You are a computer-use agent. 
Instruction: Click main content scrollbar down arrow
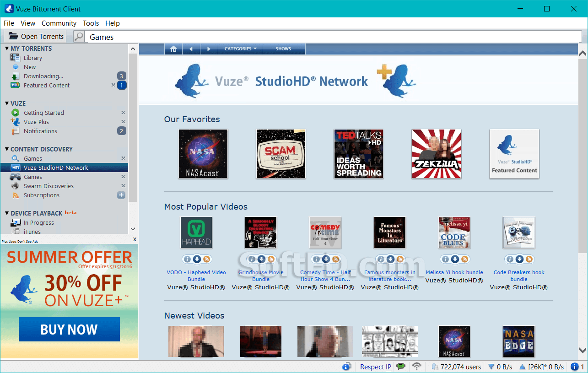583,351
